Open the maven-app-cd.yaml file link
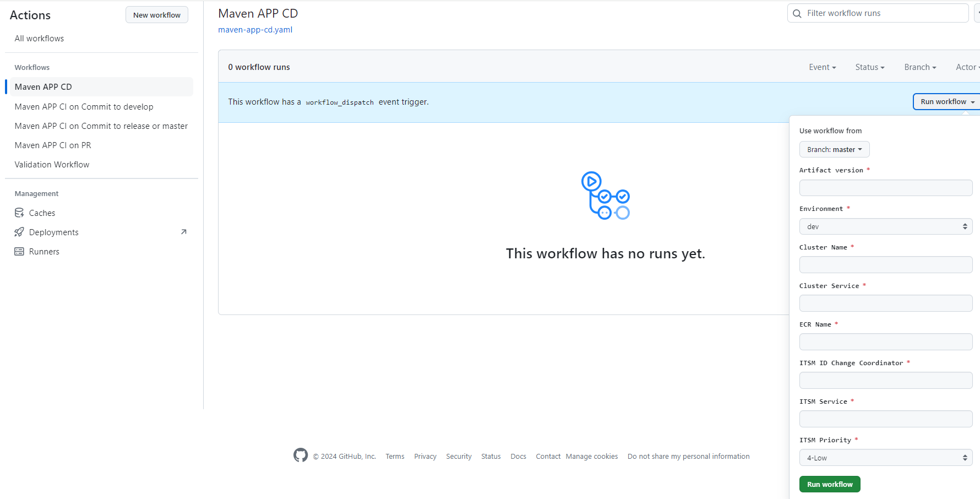 click(x=255, y=30)
